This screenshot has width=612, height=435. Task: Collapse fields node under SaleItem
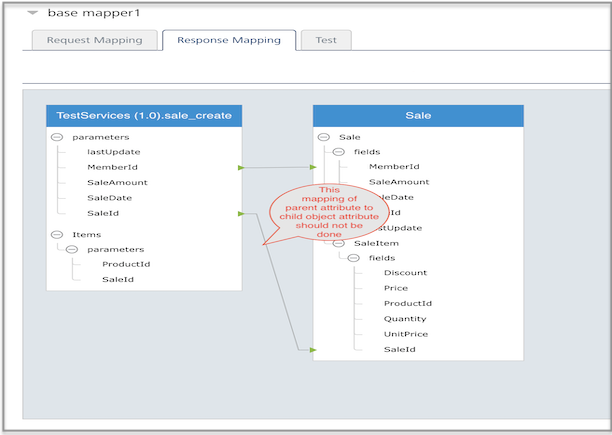(x=353, y=258)
